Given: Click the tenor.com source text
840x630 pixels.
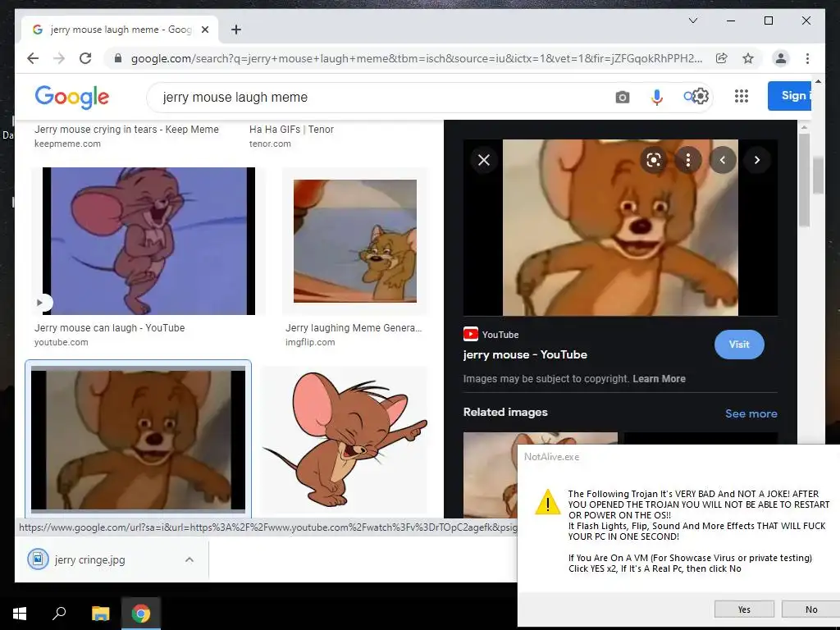Looking at the screenshot, I should point(270,144).
